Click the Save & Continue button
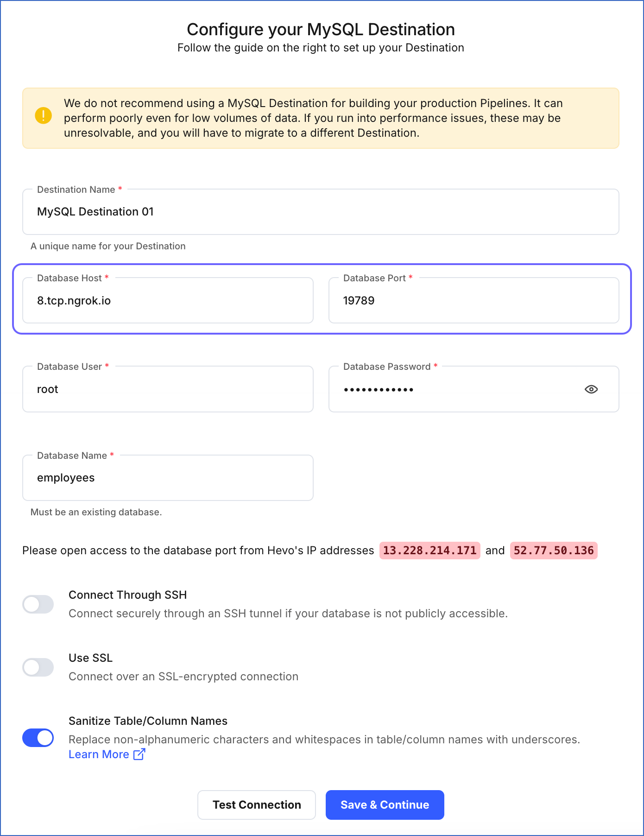This screenshot has width=644, height=836. [x=385, y=805]
